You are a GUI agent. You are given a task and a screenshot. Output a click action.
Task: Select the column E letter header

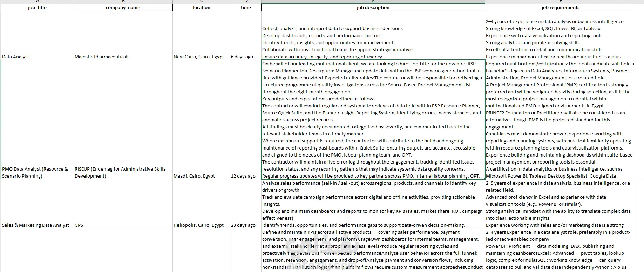point(373,1)
